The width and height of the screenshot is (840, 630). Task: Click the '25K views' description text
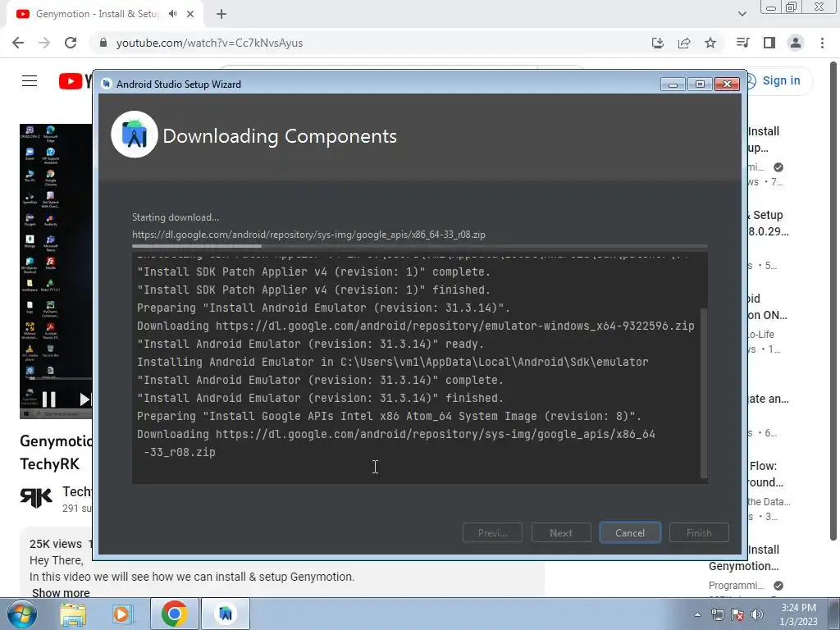click(56, 544)
